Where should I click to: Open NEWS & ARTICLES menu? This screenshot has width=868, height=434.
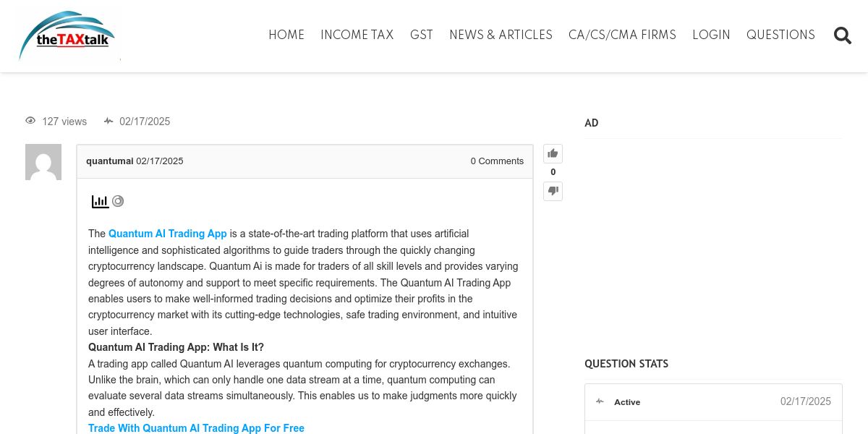click(501, 35)
